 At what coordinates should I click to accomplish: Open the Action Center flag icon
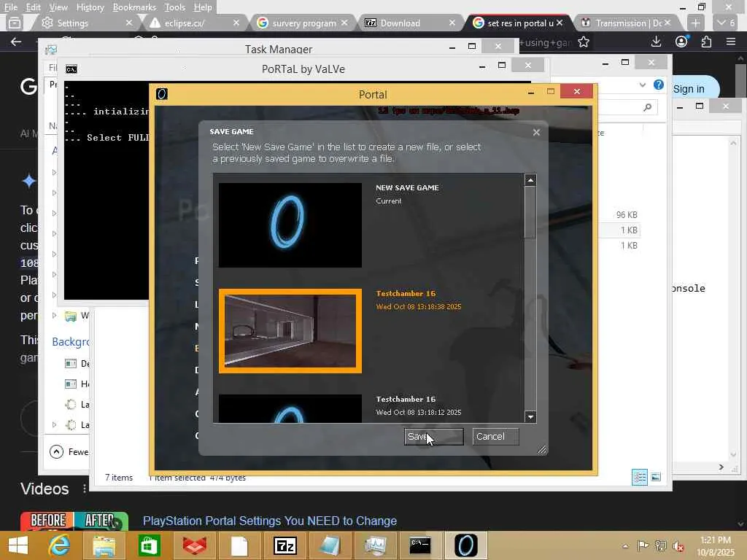(x=643, y=546)
